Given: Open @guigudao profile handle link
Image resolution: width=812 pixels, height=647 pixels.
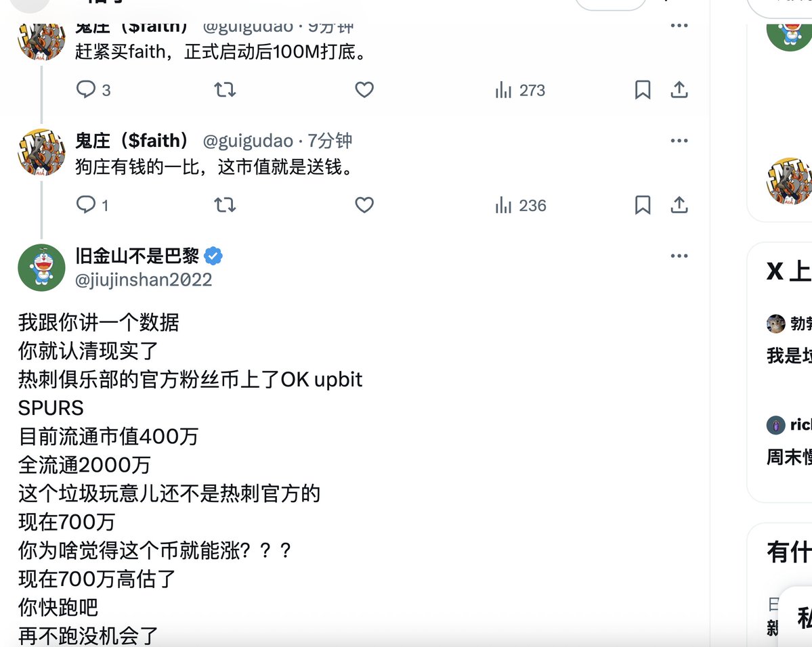Looking at the screenshot, I should 248,141.
